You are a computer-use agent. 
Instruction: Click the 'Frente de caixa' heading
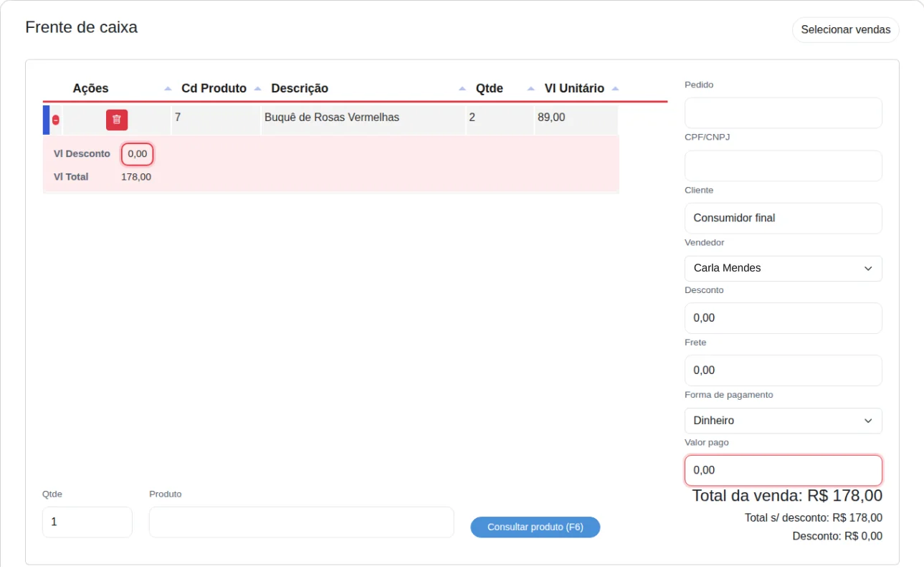(x=81, y=27)
